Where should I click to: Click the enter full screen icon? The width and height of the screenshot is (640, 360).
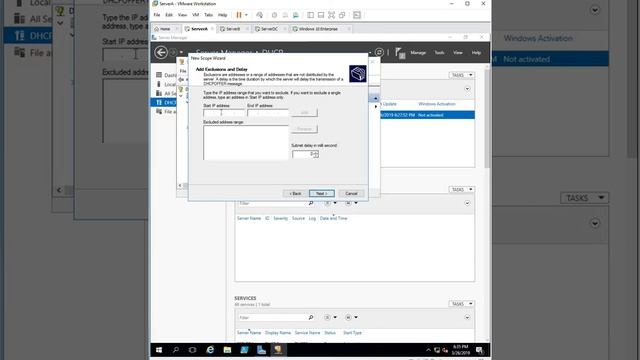[x=331, y=15]
